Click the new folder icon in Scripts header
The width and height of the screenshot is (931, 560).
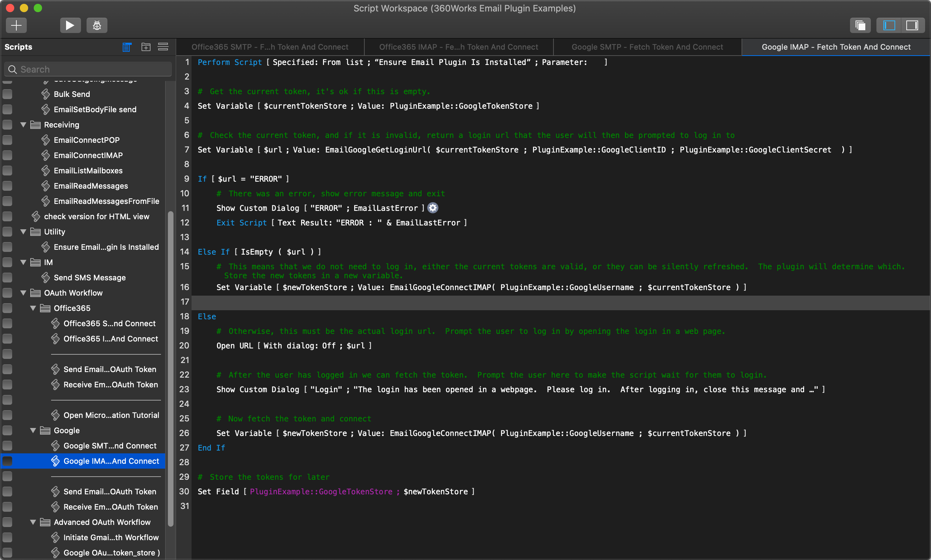[146, 47]
